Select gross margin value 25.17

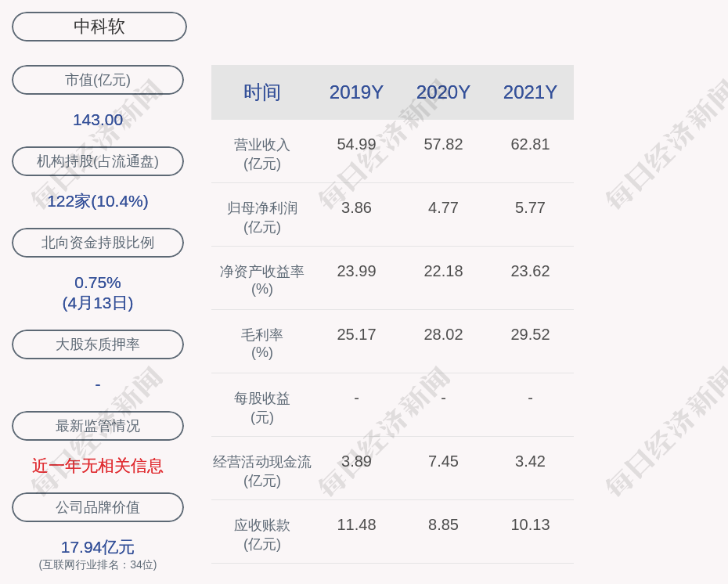pyautogui.click(x=357, y=335)
